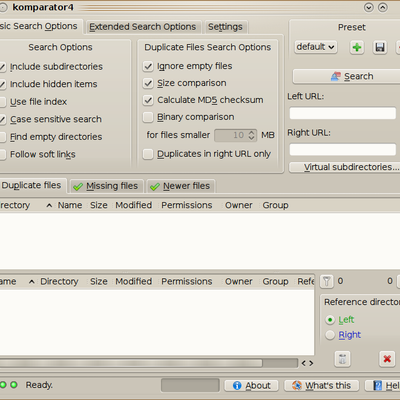This screenshot has width=400, height=400.
Task: Click Owner column header in upper list
Action: (x=239, y=205)
